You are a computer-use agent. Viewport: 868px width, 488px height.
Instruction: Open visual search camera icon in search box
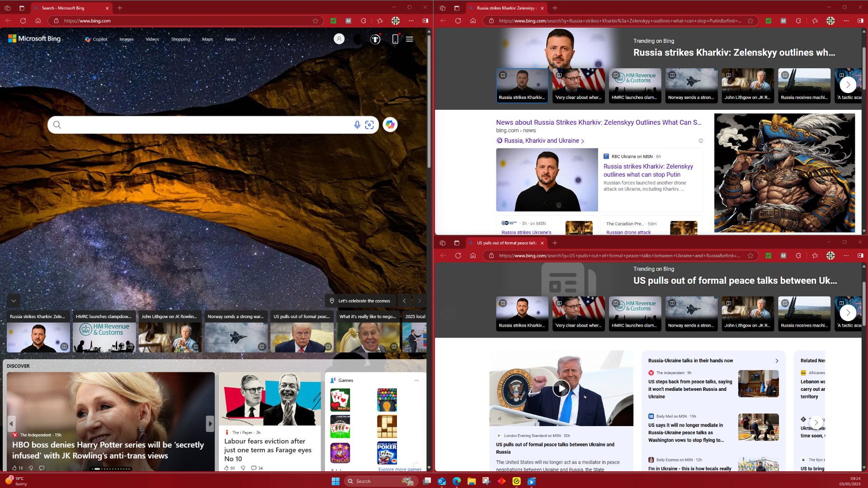[x=369, y=125]
